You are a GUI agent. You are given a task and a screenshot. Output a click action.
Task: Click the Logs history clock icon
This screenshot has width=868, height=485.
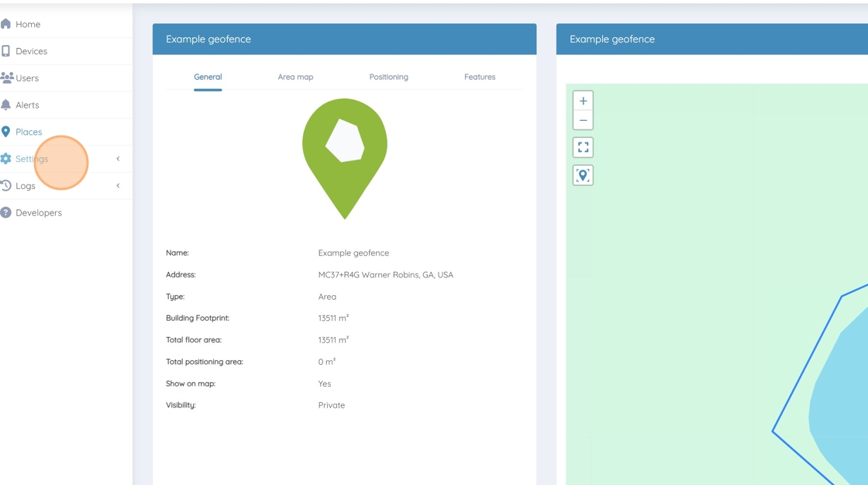pyautogui.click(x=5, y=185)
